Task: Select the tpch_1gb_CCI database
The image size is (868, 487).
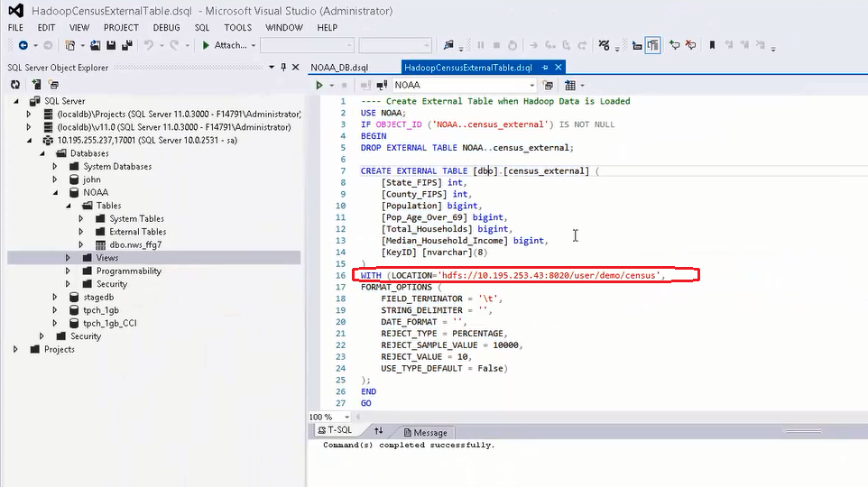Action: click(109, 323)
